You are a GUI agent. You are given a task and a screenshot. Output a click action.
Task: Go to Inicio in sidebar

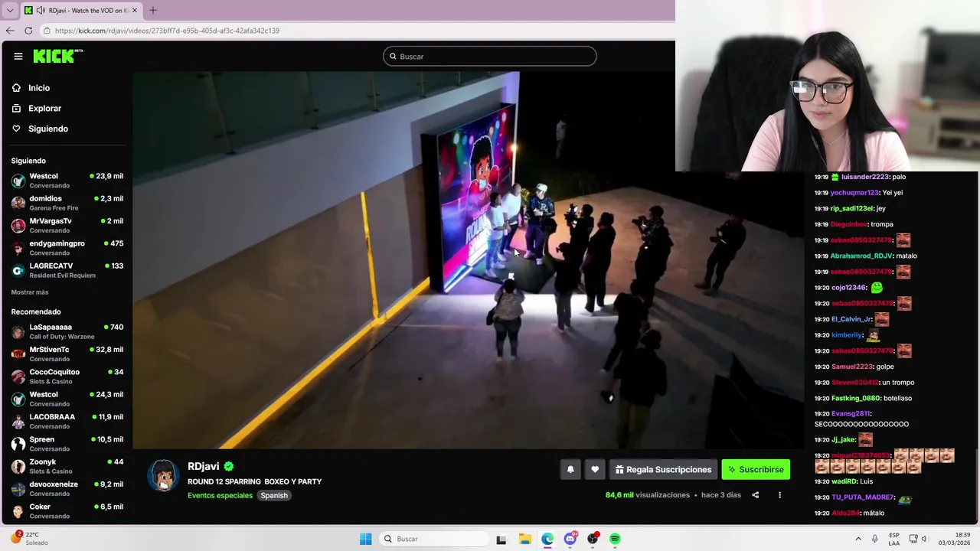point(39,88)
